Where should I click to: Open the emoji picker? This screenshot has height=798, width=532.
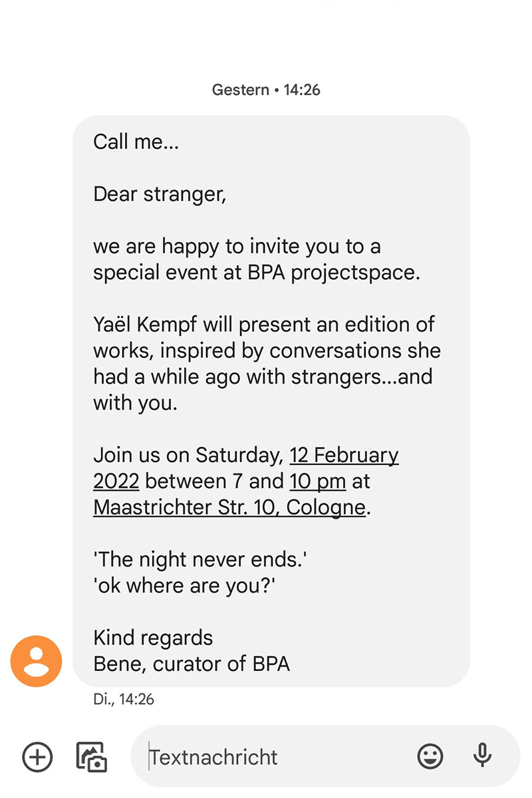tap(430, 756)
